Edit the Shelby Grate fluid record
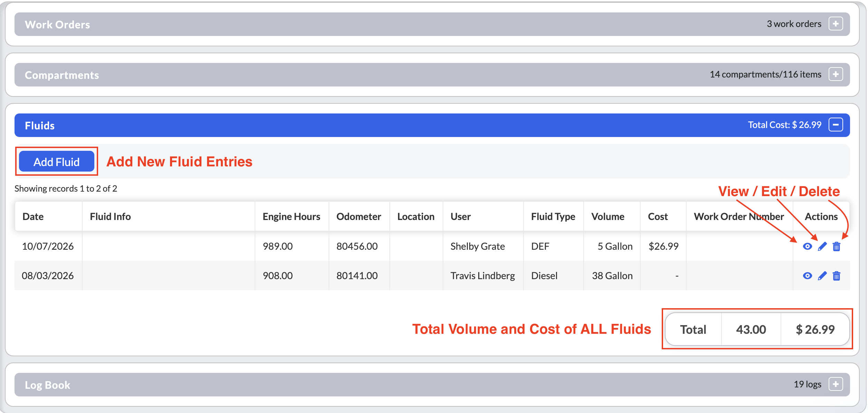The image size is (868, 413). 822,246
